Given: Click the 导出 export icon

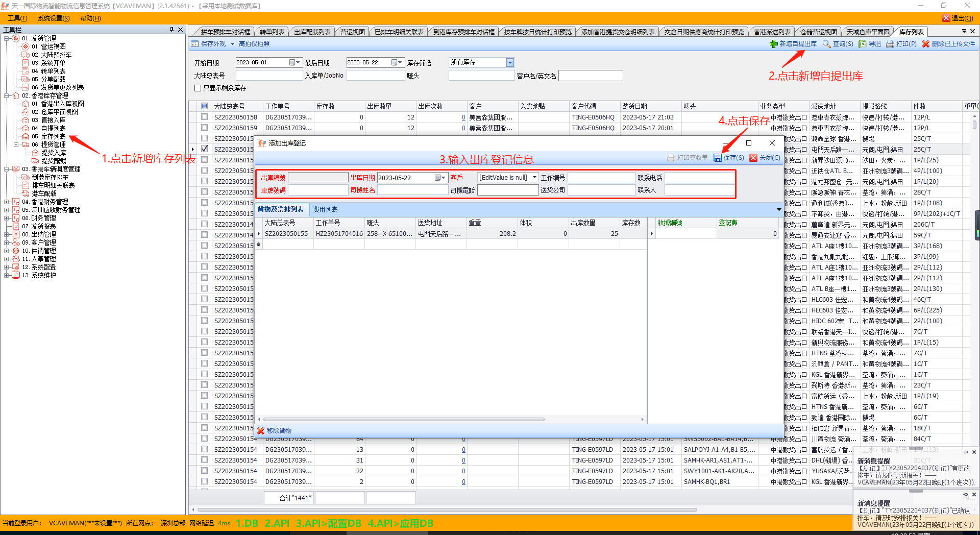Looking at the screenshot, I should [862, 44].
